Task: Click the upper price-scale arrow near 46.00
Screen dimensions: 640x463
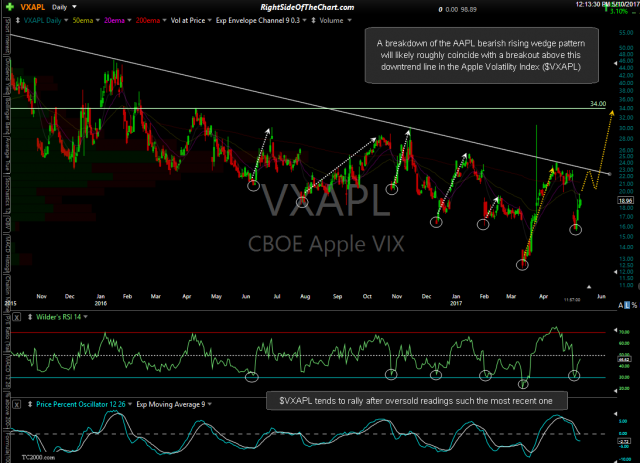Action: (x=616, y=63)
